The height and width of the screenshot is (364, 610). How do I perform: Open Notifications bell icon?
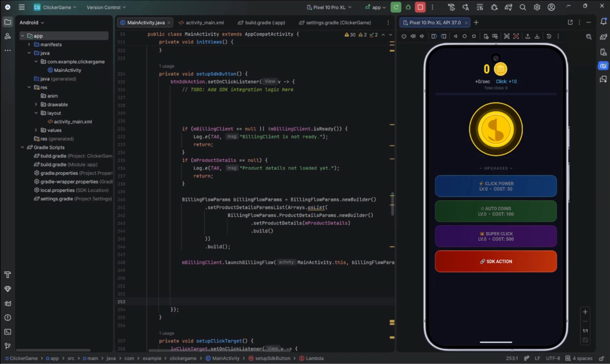point(603,22)
